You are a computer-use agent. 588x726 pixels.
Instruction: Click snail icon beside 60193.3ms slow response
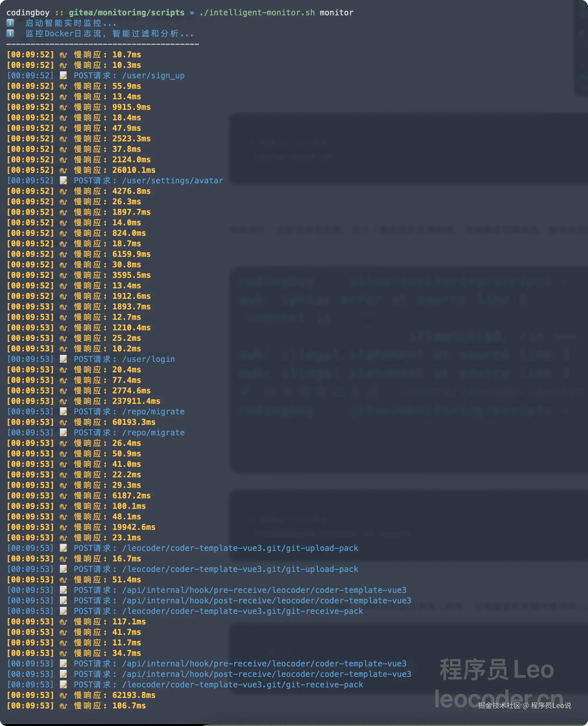pyautogui.click(x=63, y=422)
